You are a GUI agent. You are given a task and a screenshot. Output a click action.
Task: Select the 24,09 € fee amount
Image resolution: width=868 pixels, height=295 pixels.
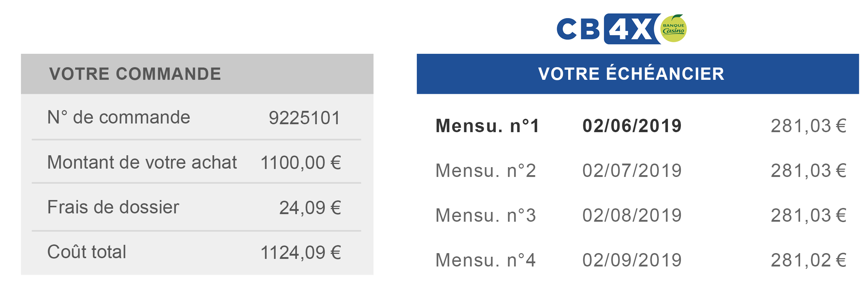(x=310, y=208)
